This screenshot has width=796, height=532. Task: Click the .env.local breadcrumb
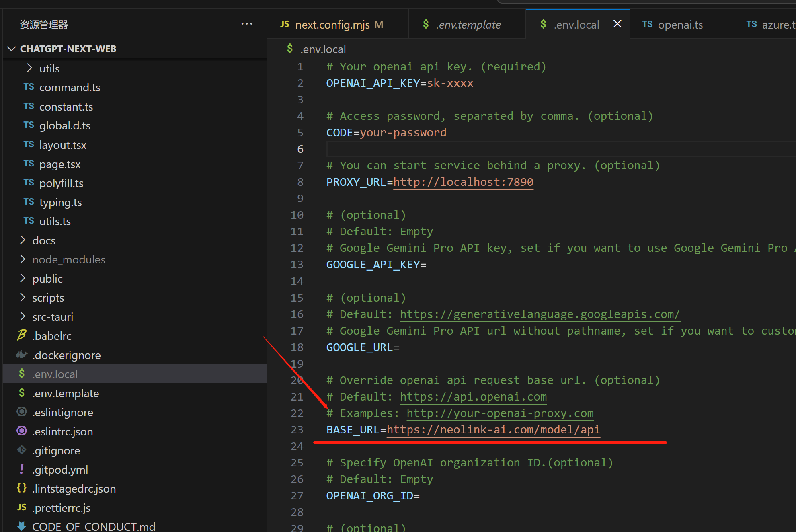coord(323,49)
